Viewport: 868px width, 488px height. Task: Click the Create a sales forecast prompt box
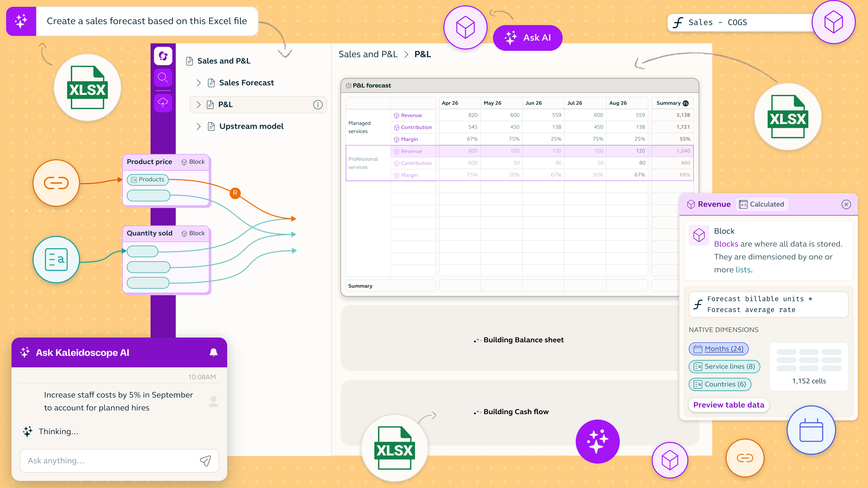[147, 21]
